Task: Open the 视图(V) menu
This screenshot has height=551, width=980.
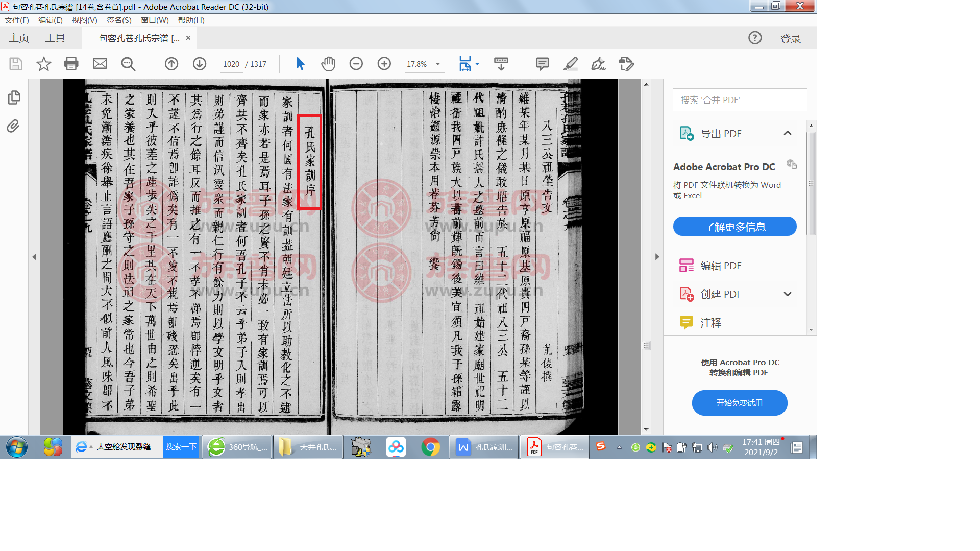Action: tap(85, 20)
